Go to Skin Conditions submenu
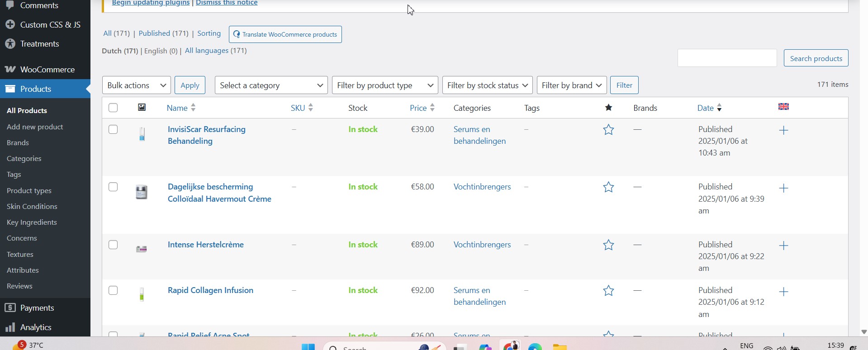The width and height of the screenshot is (868, 350). click(32, 206)
